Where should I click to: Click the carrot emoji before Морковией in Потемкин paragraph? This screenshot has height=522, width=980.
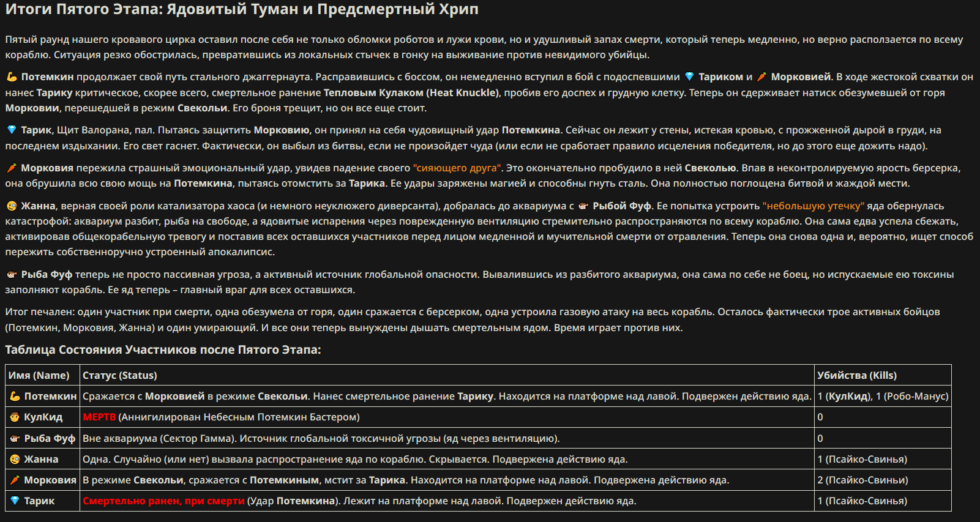point(761,76)
